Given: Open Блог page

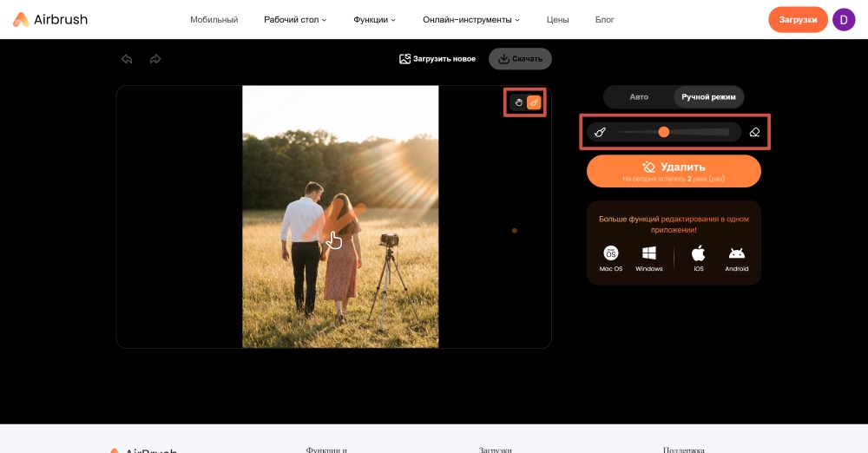Looking at the screenshot, I should point(604,20).
